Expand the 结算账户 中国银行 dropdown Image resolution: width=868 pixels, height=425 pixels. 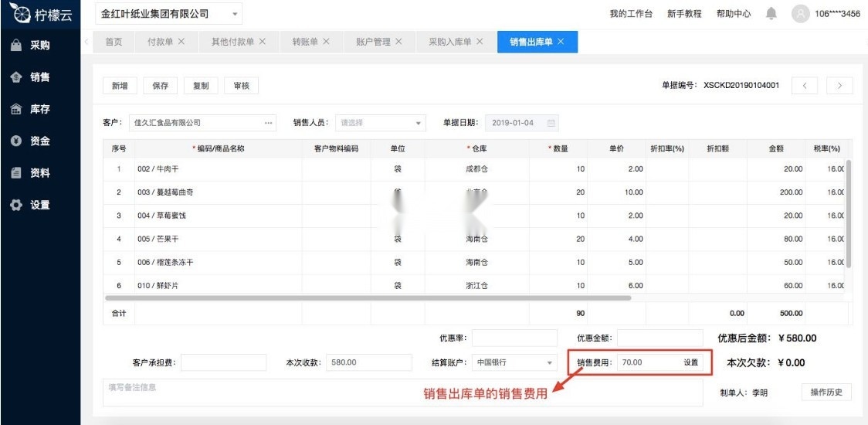(x=550, y=362)
